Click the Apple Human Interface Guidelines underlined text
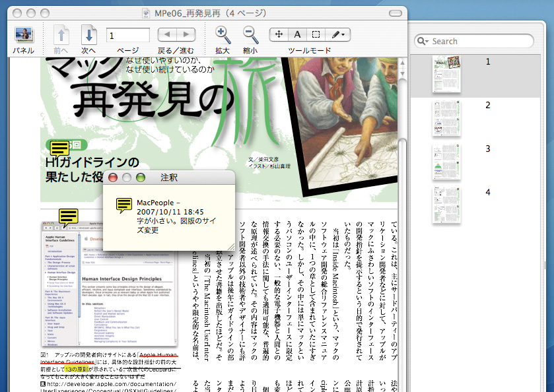 click(x=158, y=355)
